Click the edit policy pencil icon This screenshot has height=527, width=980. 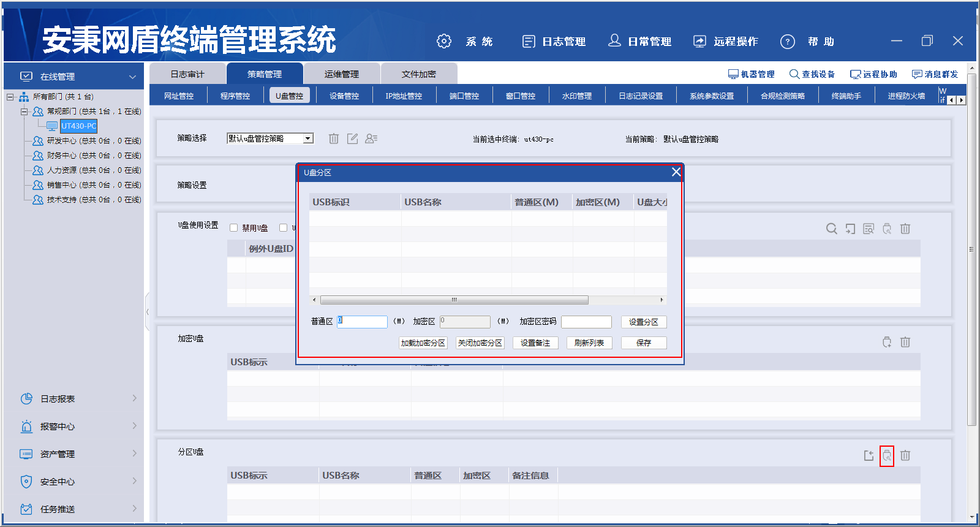coord(352,138)
